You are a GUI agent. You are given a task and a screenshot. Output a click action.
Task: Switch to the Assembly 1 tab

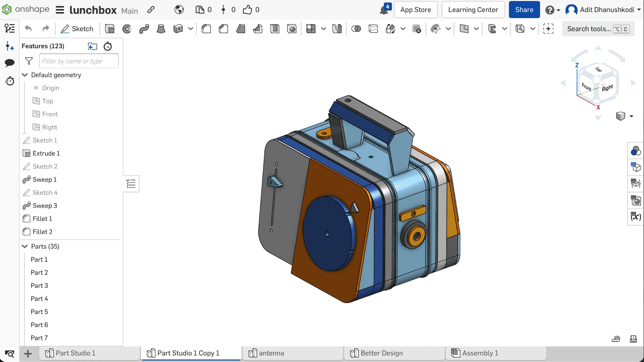pyautogui.click(x=480, y=353)
